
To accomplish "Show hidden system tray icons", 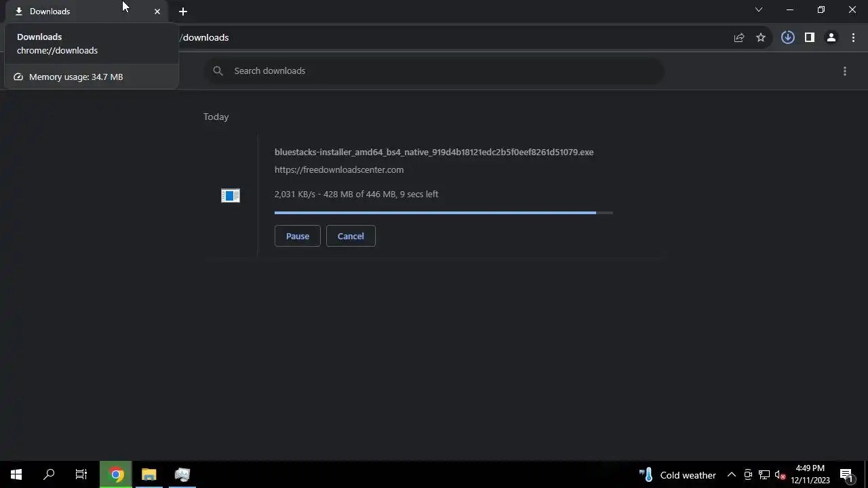I will click(732, 474).
